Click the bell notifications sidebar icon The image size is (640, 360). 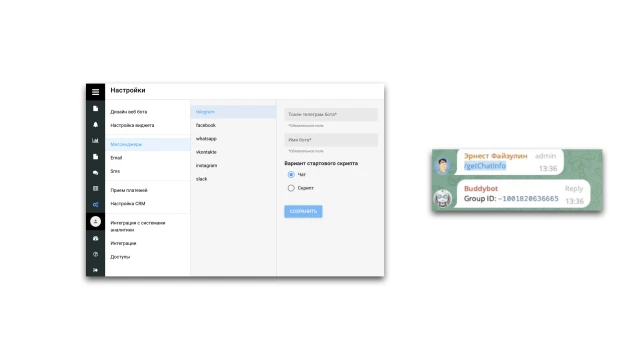[95, 124]
